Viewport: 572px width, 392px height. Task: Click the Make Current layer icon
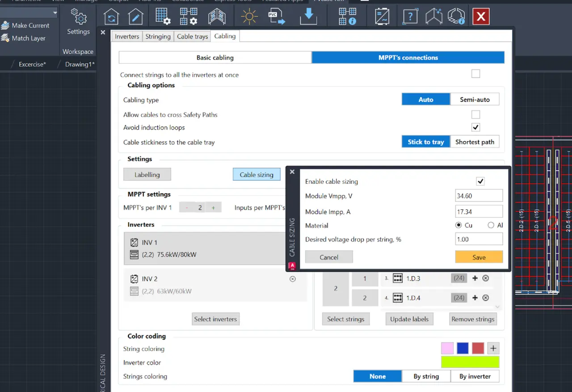[x=5, y=25]
